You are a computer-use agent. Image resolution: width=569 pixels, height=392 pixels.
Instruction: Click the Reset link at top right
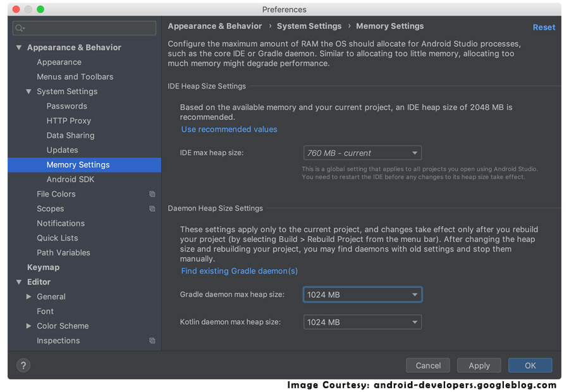pyautogui.click(x=544, y=27)
